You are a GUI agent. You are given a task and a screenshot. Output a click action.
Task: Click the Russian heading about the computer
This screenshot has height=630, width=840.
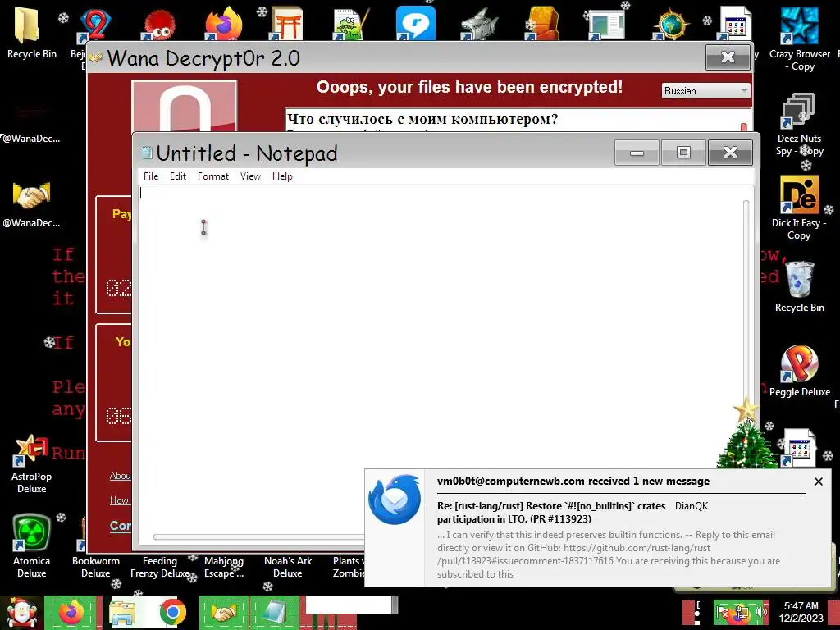tap(422, 119)
